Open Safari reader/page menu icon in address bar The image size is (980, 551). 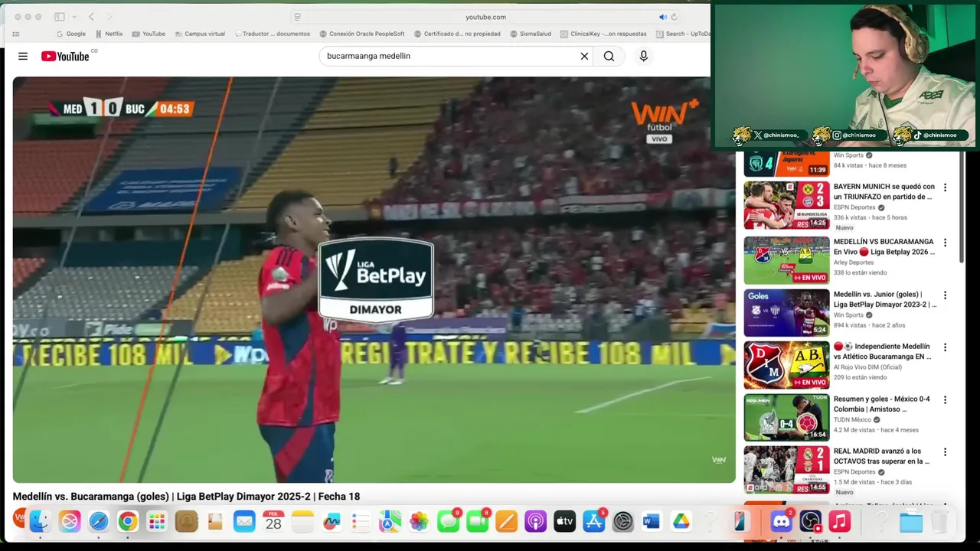click(298, 17)
